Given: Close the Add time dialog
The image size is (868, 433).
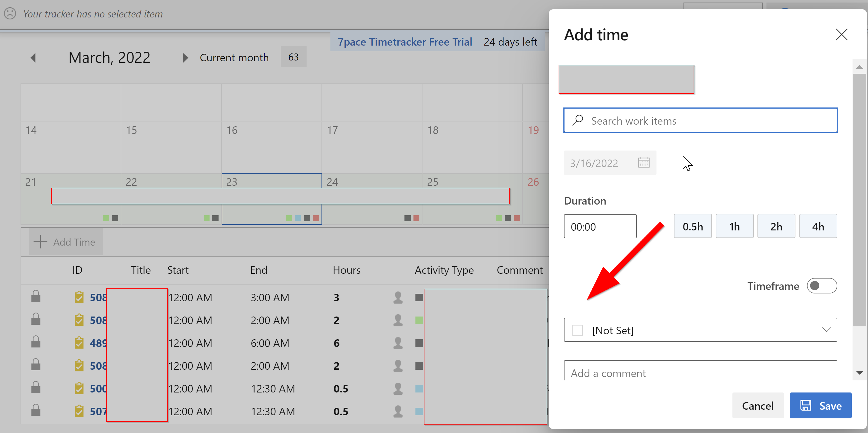Looking at the screenshot, I should coord(841,34).
